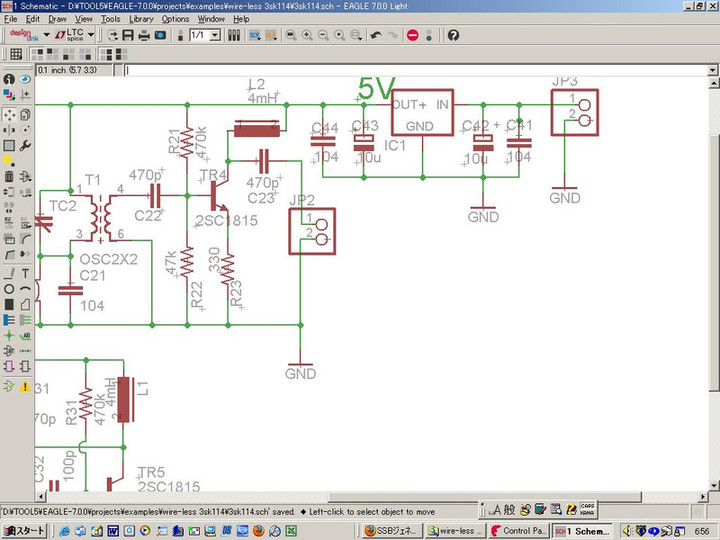Click the Print icon in toolbar
This screenshot has height=540, width=720.
point(144,35)
